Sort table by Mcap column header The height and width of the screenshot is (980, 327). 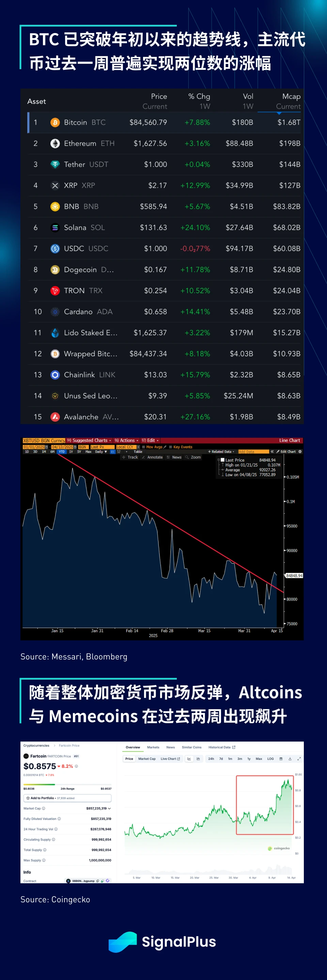coord(291,97)
